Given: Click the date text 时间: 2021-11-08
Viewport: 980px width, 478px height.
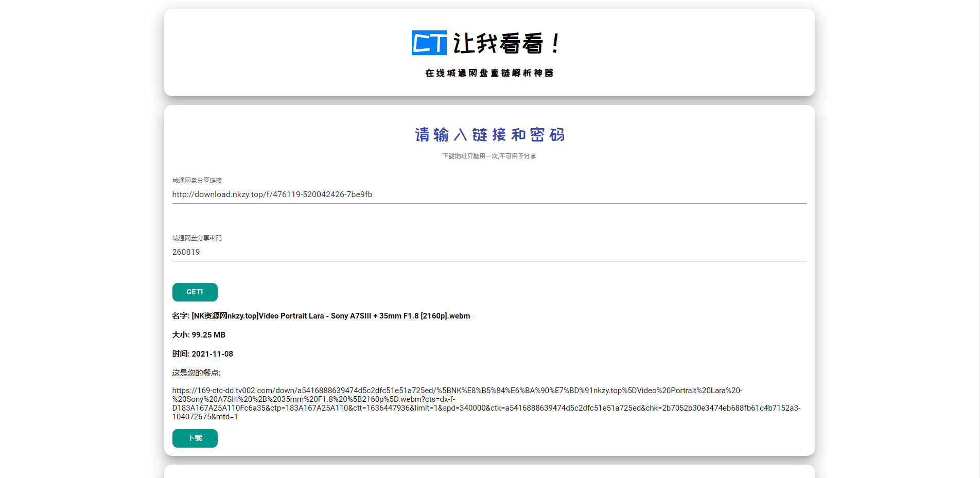Looking at the screenshot, I should click(x=203, y=354).
